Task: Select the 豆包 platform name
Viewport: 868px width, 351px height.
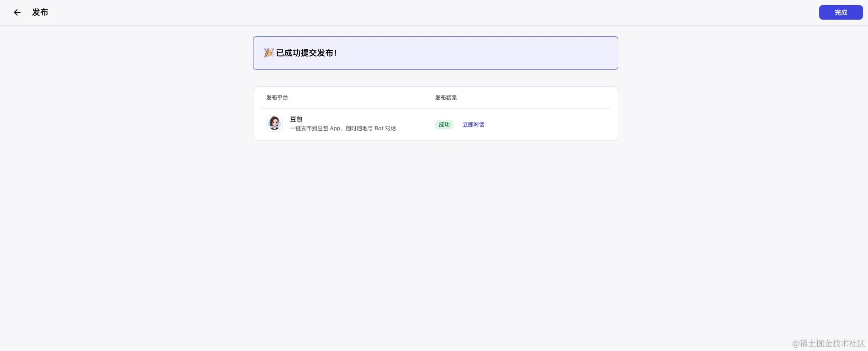Action: coord(296,119)
